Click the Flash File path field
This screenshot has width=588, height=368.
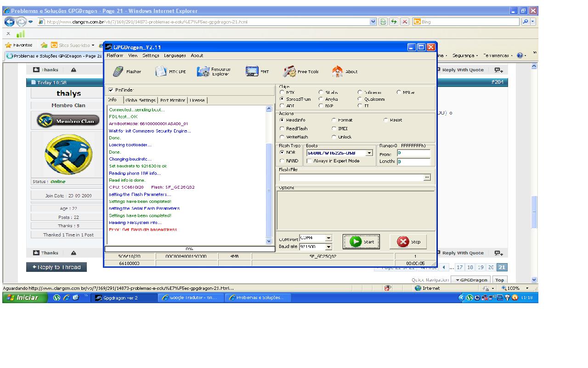[351, 177]
